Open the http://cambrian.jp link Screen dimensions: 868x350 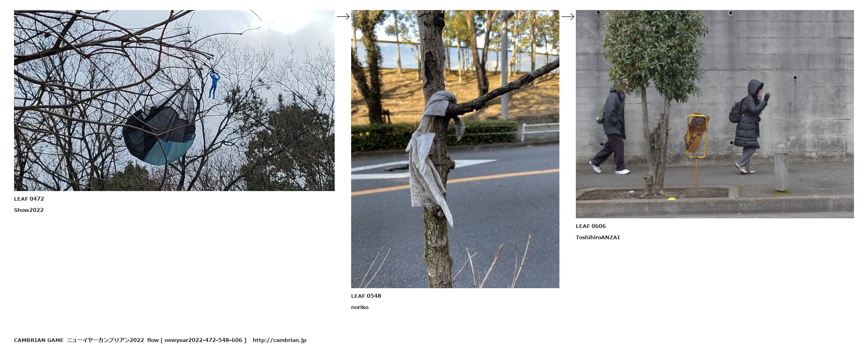click(x=279, y=340)
